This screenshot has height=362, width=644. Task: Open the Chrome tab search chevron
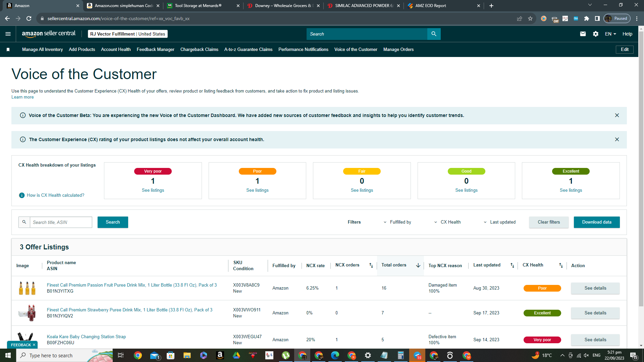590,5
